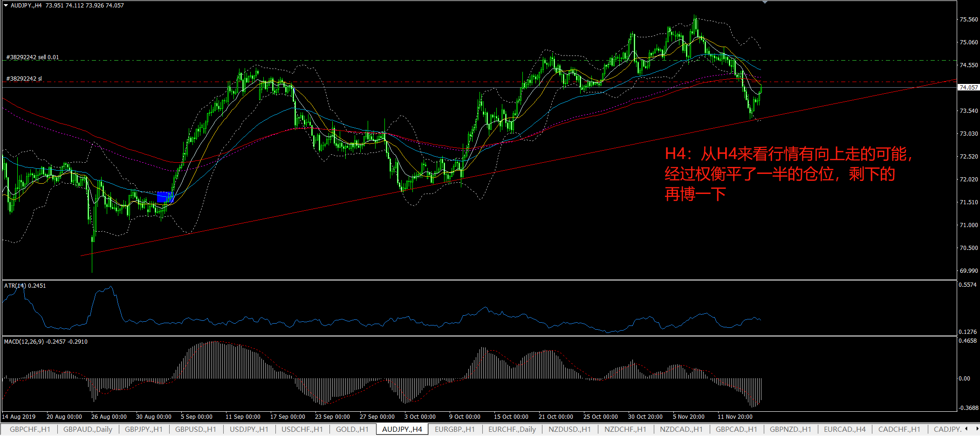Screen dimensions: 980x436
Task: Click the '3 Oct 00:00' date label
Action: click(420, 417)
